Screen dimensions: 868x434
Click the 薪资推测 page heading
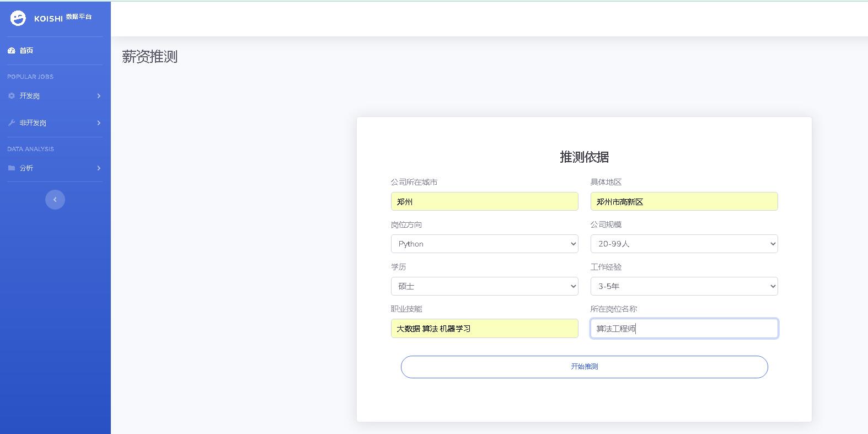150,57
